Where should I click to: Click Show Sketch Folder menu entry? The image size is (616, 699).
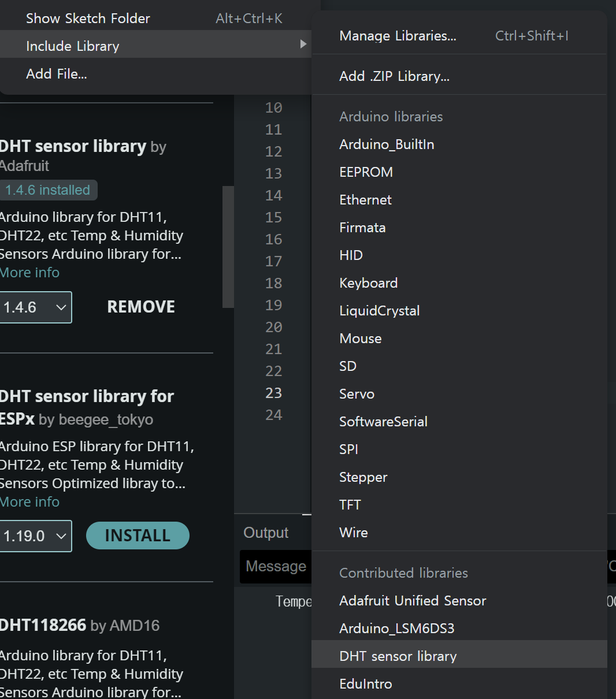click(155, 18)
